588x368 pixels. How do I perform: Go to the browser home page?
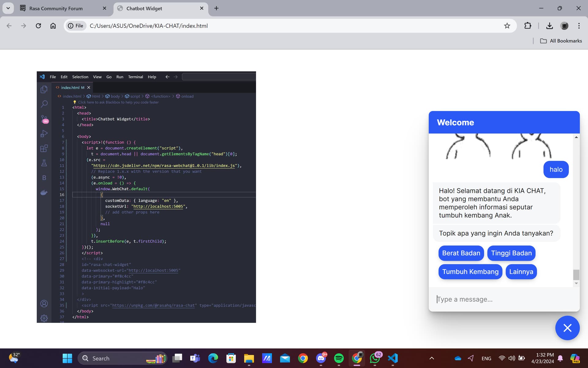(53, 26)
